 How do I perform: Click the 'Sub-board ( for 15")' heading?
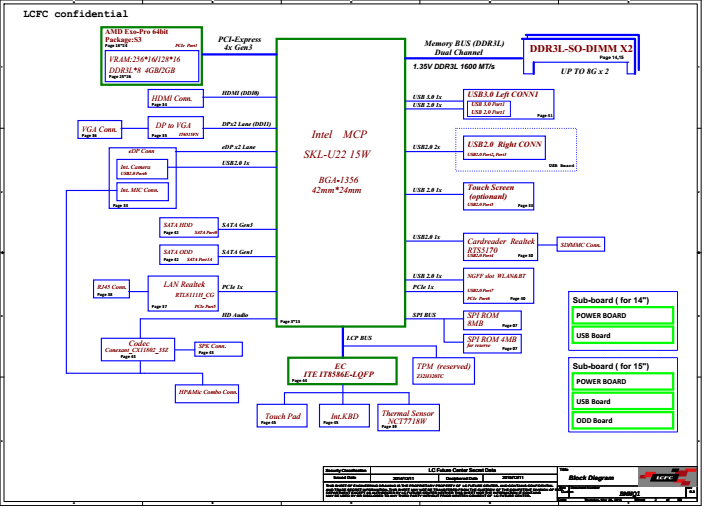pyautogui.click(x=611, y=366)
